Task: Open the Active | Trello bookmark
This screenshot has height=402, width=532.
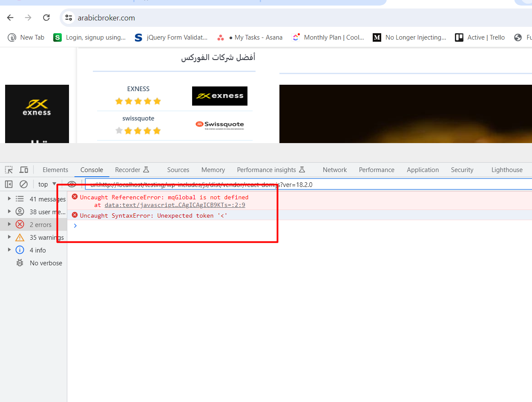Action: 480,37
